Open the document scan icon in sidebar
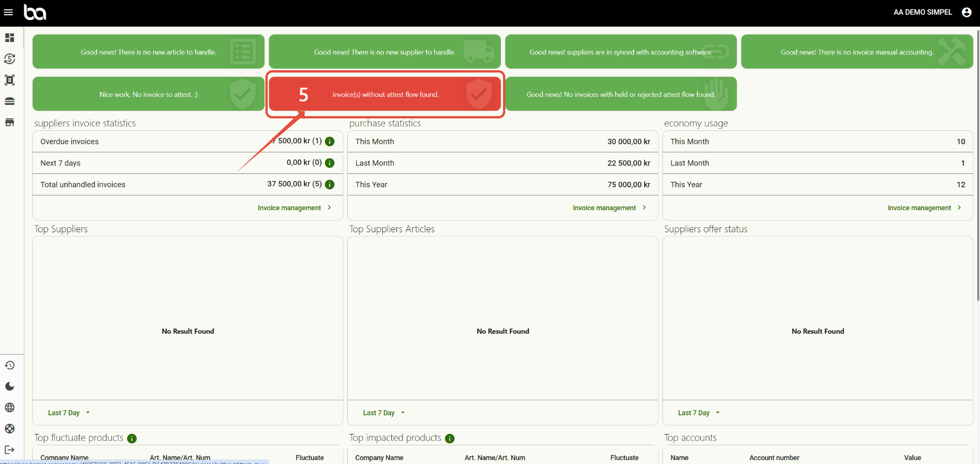This screenshot has width=980, height=464. point(10,80)
